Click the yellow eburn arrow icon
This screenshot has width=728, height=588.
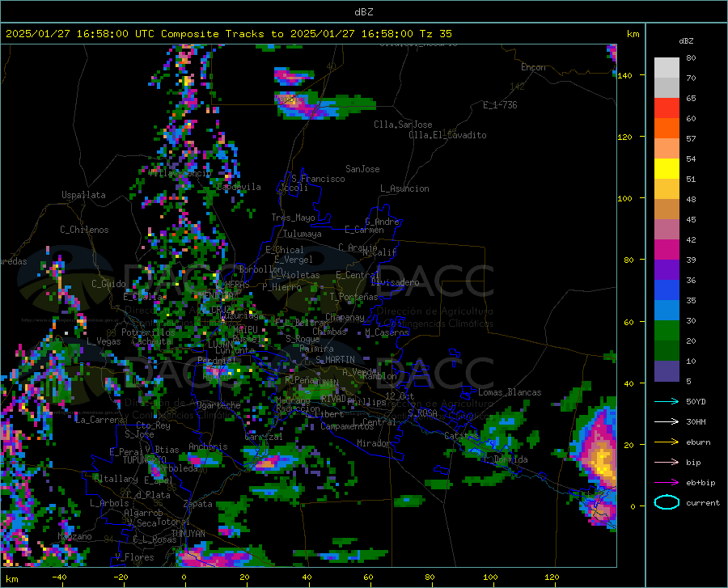667,442
